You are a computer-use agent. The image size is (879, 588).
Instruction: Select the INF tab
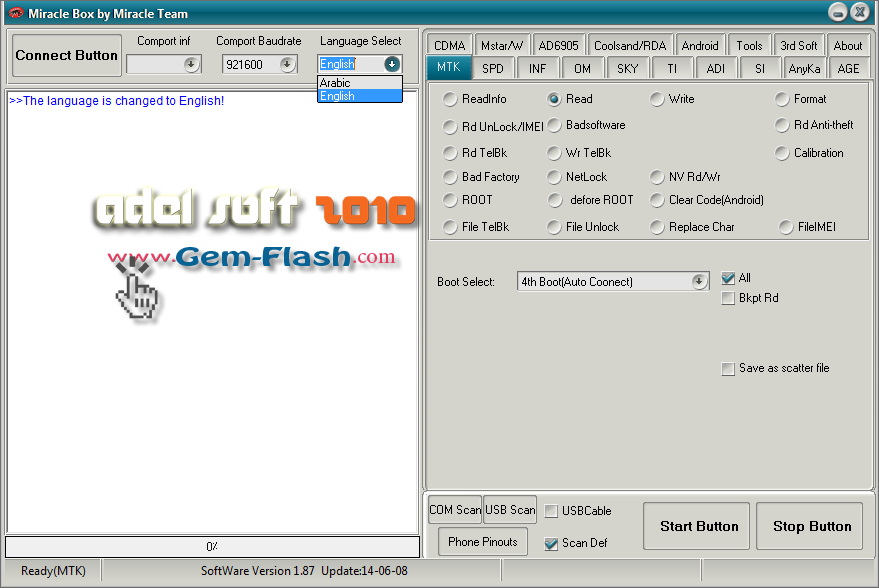click(x=537, y=68)
